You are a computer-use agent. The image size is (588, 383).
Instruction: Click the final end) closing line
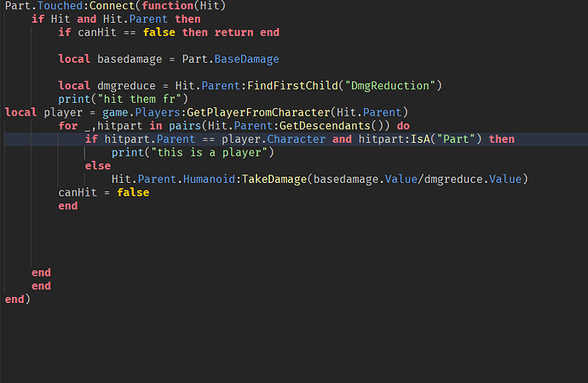pos(17,299)
